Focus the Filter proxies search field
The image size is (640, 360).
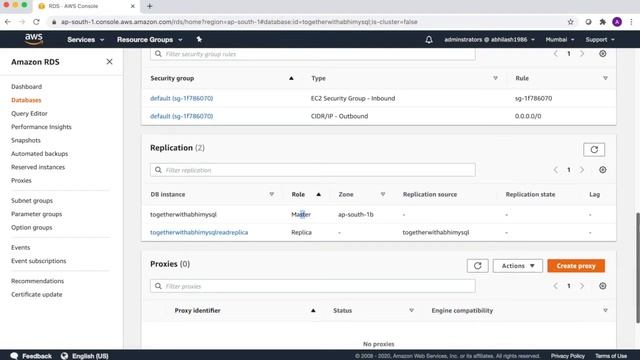click(313, 286)
